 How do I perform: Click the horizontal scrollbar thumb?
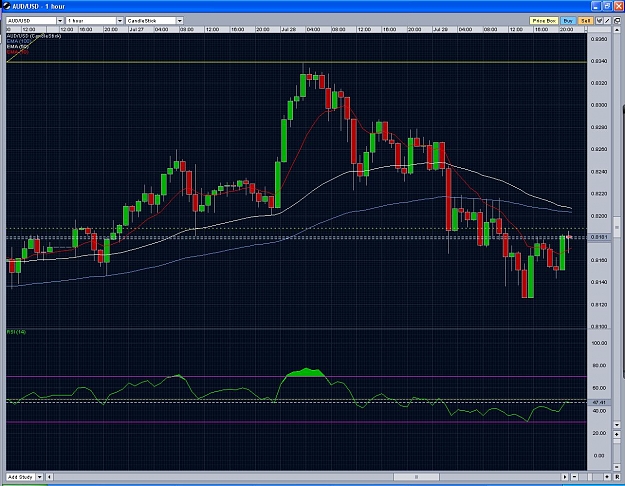(417, 477)
